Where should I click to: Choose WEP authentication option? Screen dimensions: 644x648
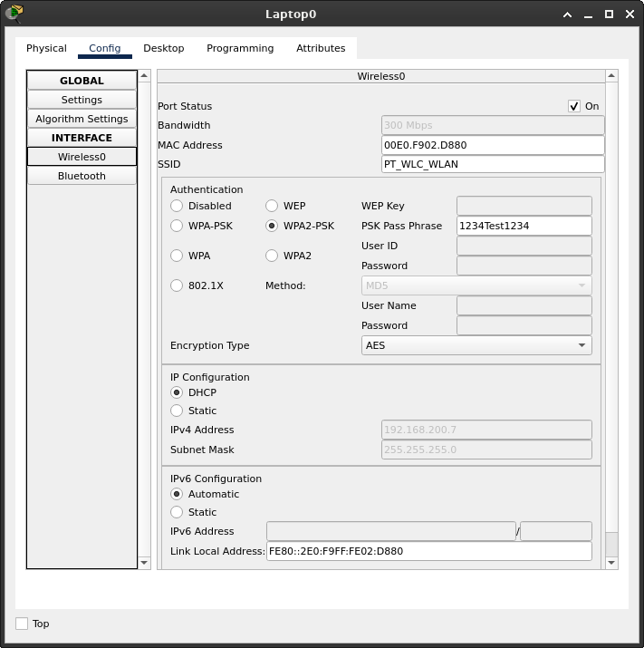(272, 206)
